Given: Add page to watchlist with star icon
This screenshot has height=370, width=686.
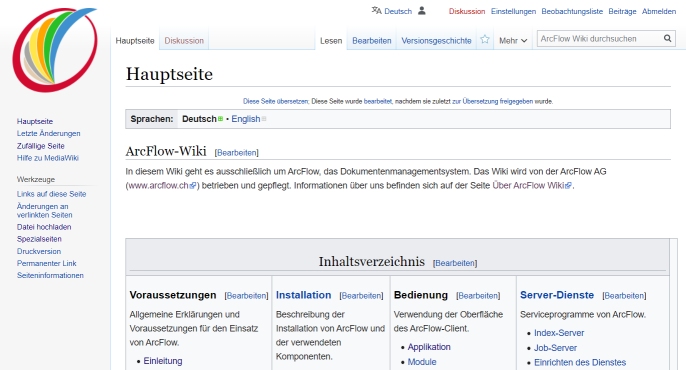Looking at the screenshot, I should tap(485, 40).
